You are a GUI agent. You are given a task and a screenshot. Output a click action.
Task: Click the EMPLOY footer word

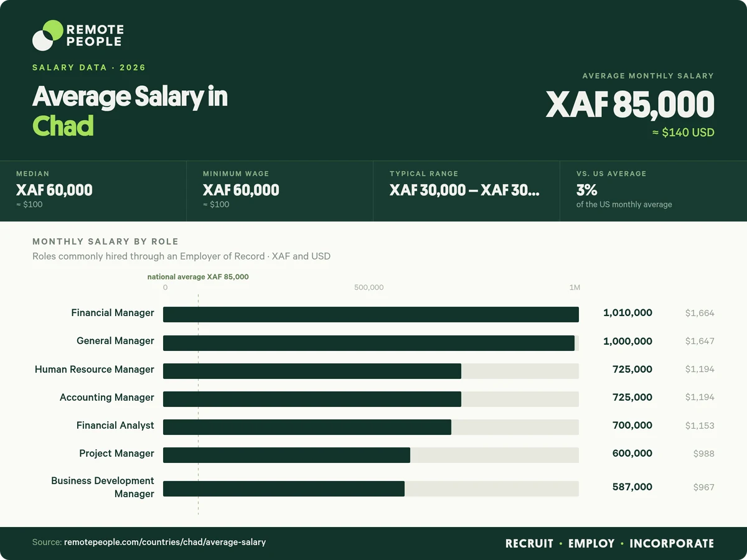click(x=591, y=543)
